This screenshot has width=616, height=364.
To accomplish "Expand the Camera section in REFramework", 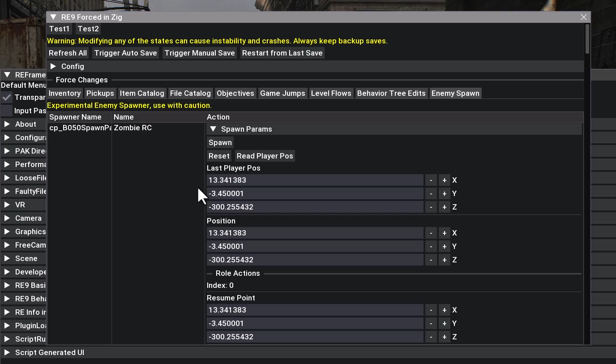I will [x=23, y=218].
